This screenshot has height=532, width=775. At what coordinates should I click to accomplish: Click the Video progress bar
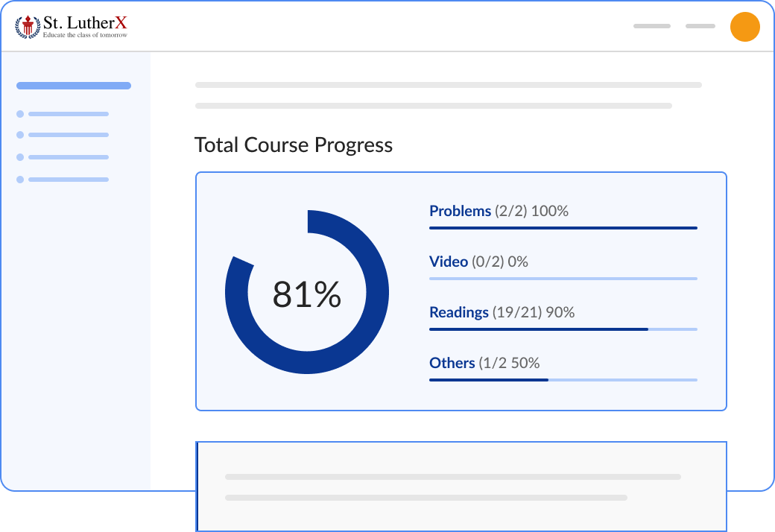coord(563,279)
